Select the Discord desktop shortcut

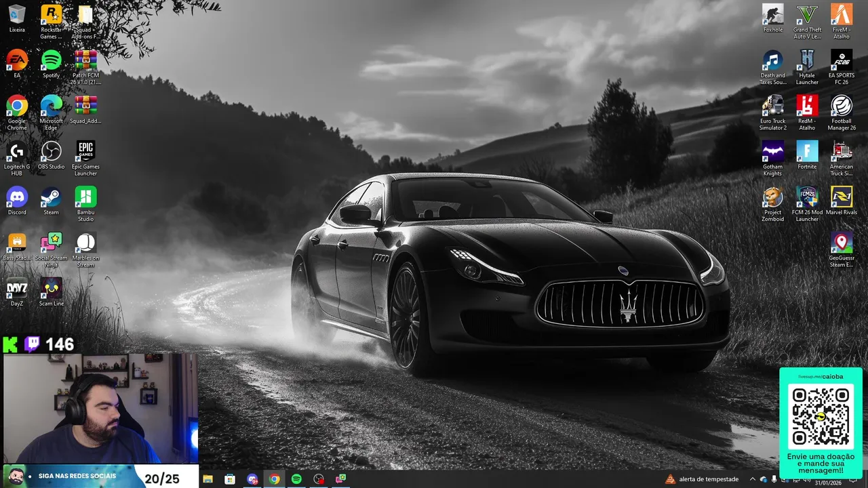[x=17, y=201]
